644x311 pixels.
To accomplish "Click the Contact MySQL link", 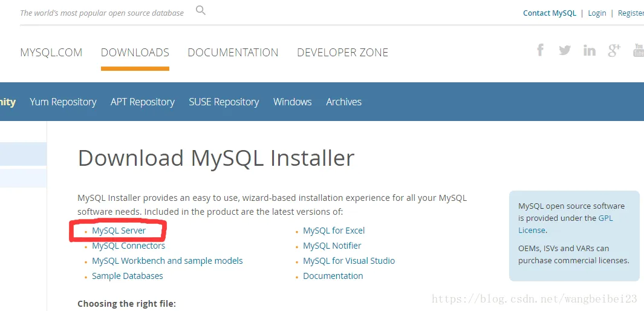I will (x=550, y=13).
